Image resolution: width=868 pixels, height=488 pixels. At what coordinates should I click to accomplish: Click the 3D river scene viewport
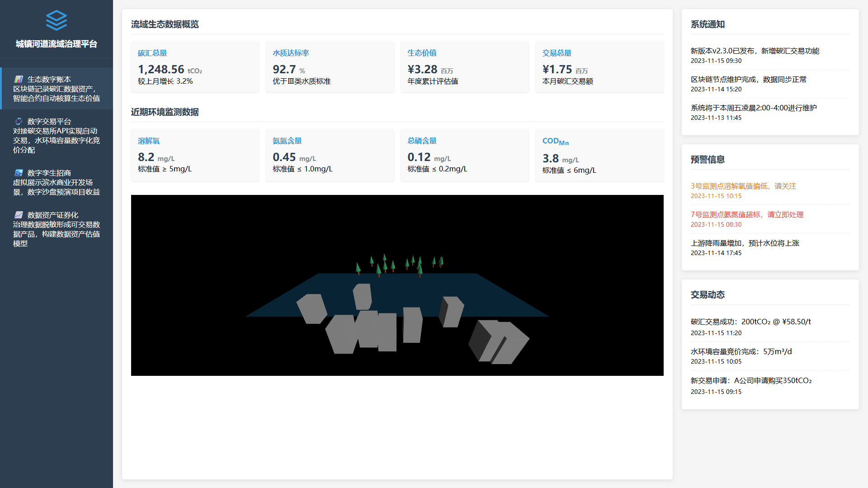(x=397, y=285)
